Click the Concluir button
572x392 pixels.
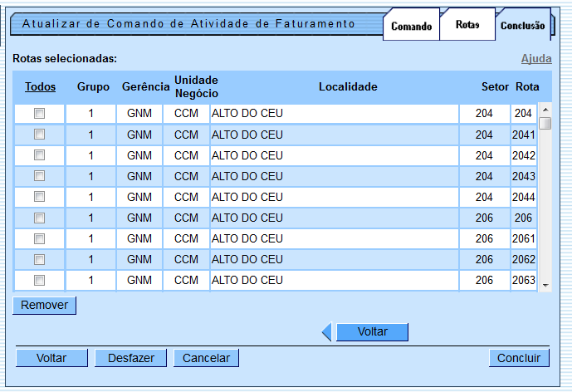[x=518, y=358]
